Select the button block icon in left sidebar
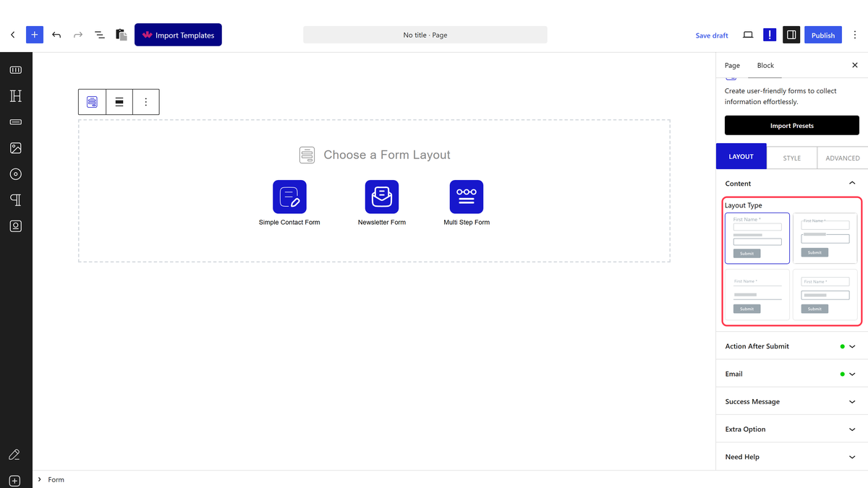Screen dimensions: 868x488 tap(16, 122)
